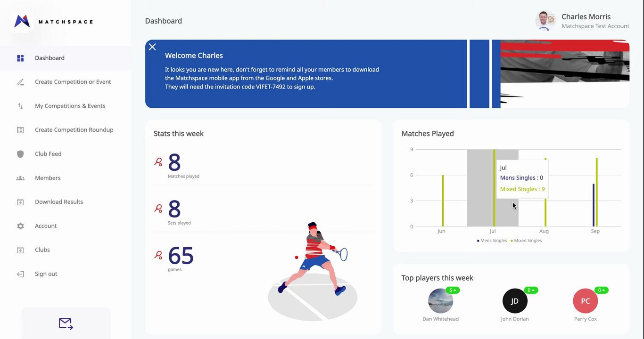Viewport: 644px width, 339px height.
Task: Click John Dorian's JD avatar
Action: (x=515, y=301)
